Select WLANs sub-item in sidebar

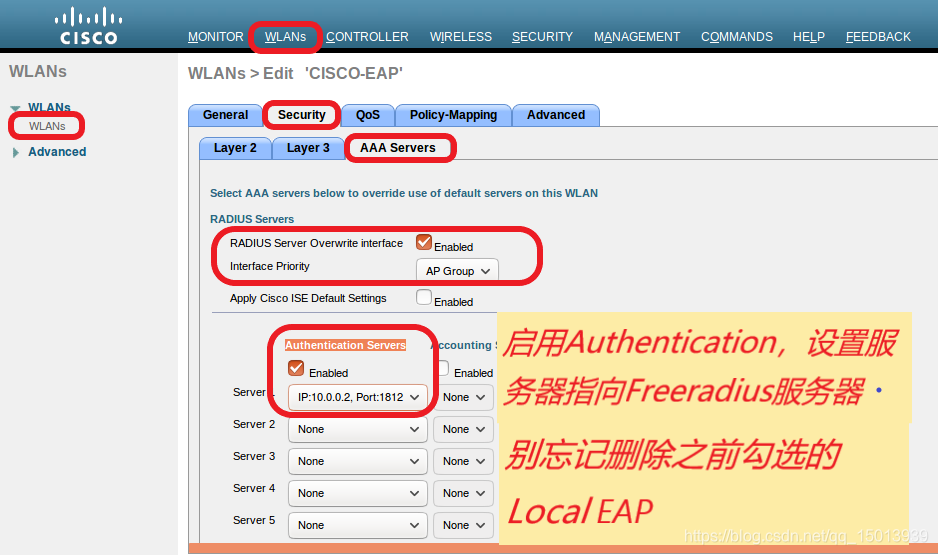[47, 126]
